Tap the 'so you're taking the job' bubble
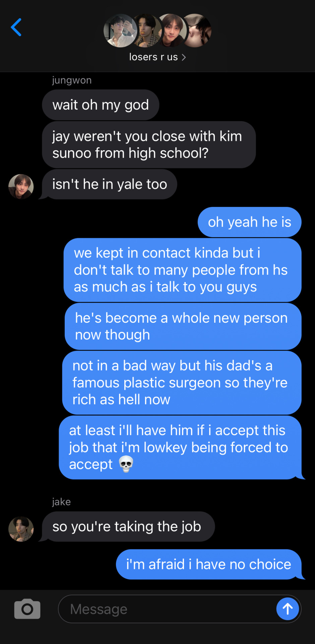The height and width of the screenshot is (644, 315). pos(128,527)
